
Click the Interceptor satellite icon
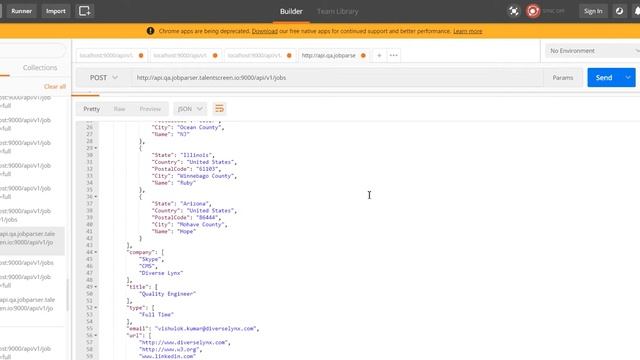[x=513, y=11]
